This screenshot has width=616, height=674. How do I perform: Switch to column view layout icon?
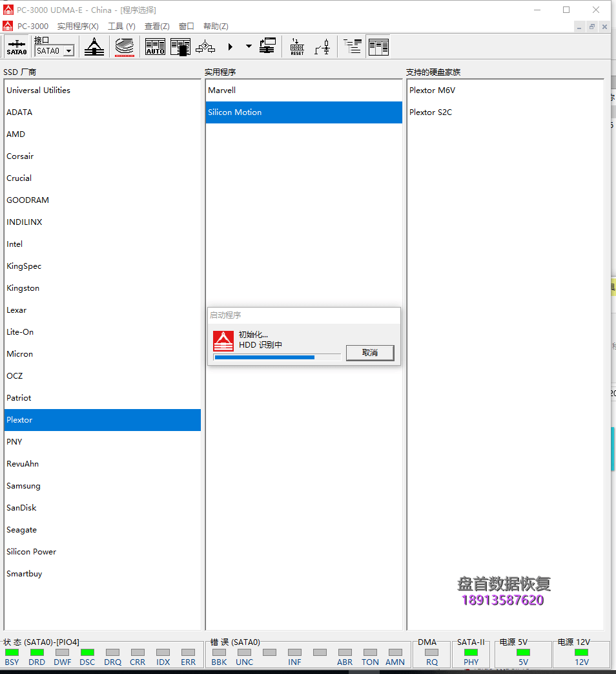coord(378,47)
